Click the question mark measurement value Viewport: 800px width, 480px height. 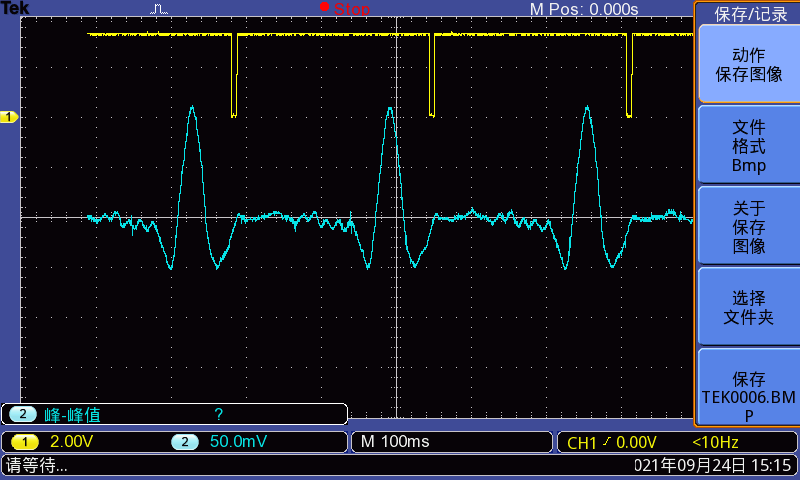tap(218, 414)
